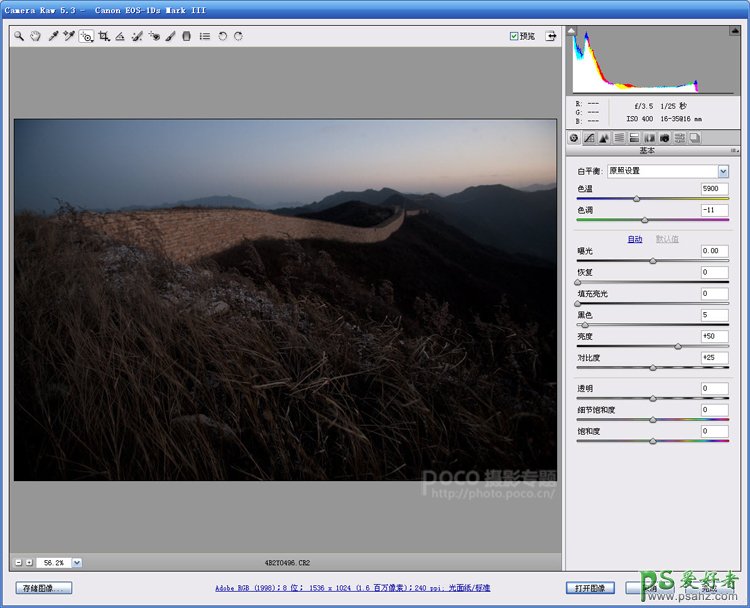Select the Hand tool
Viewport: 750px width, 608px height.
(35, 36)
